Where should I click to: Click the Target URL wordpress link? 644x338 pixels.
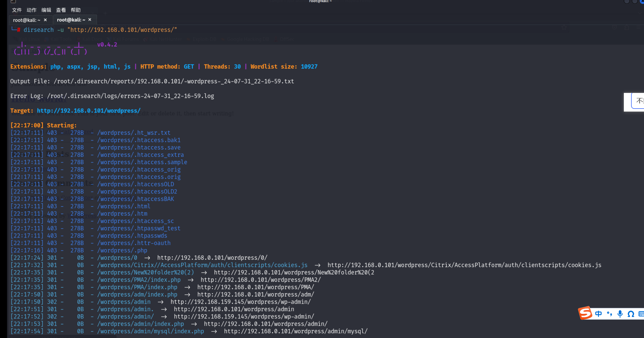pos(89,111)
